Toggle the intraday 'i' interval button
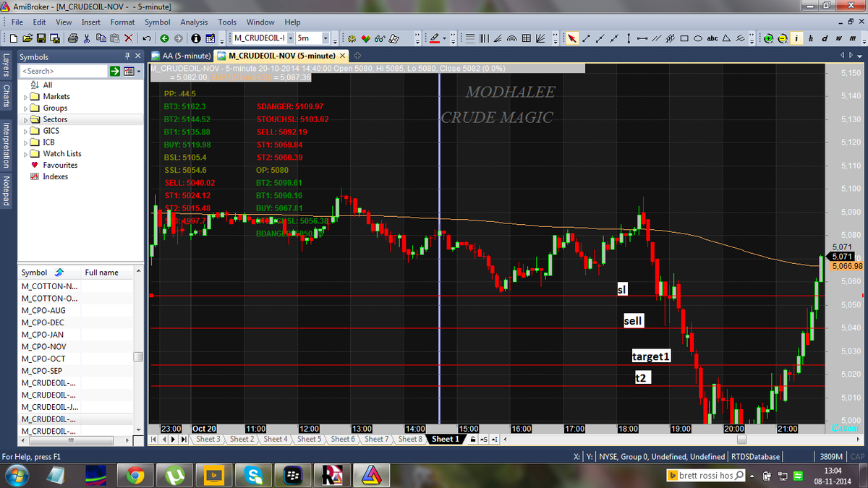This screenshot has width=868, height=488. click(796, 38)
